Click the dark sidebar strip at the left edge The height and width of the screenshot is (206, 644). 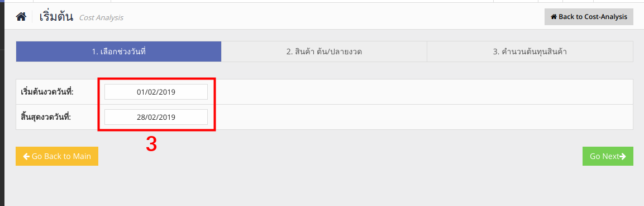[2, 103]
